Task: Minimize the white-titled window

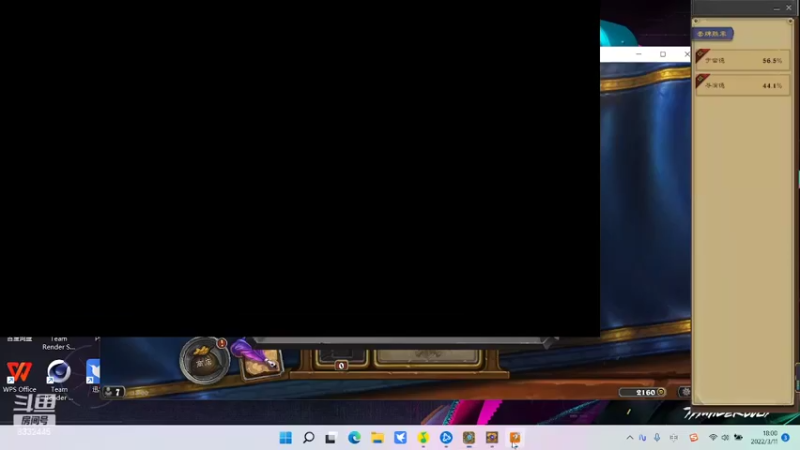Action: pyautogui.click(x=638, y=54)
